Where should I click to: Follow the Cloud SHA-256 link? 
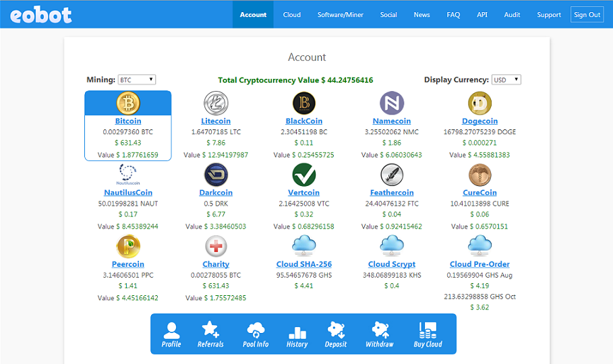303,264
